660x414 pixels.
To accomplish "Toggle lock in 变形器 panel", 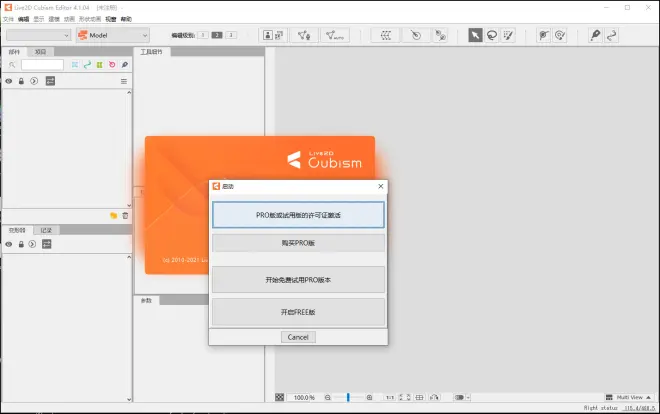I will point(21,244).
